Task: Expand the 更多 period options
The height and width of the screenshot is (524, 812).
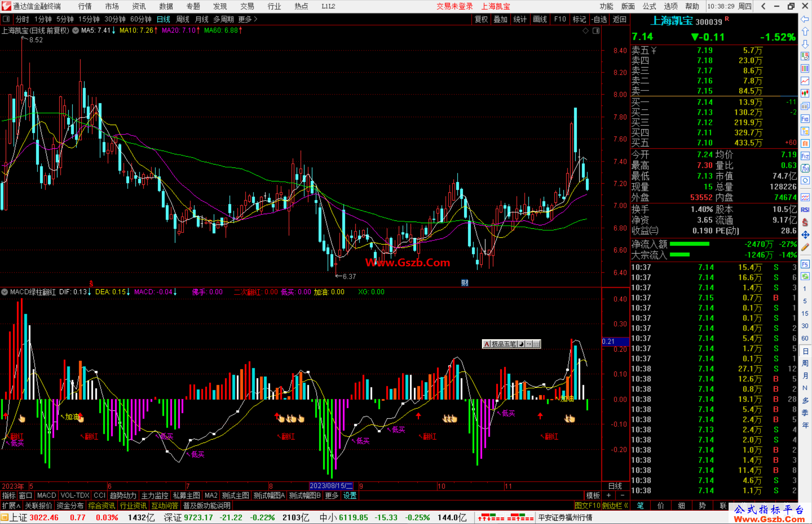Action: [248, 19]
